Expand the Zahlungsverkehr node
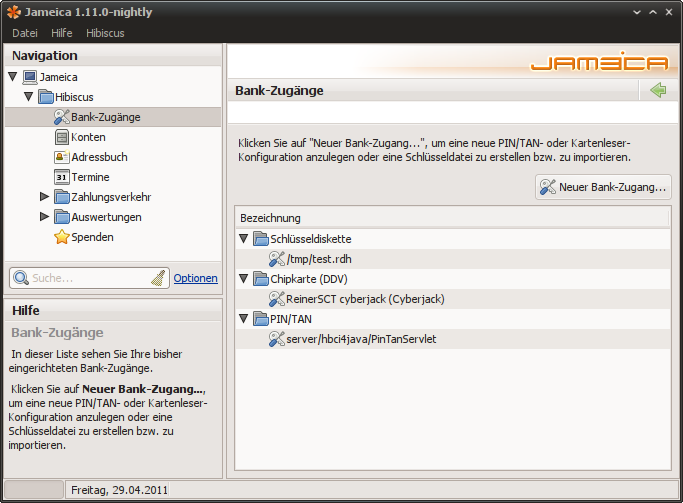This screenshot has width=683, height=503. pyautogui.click(x=44, y=196)
